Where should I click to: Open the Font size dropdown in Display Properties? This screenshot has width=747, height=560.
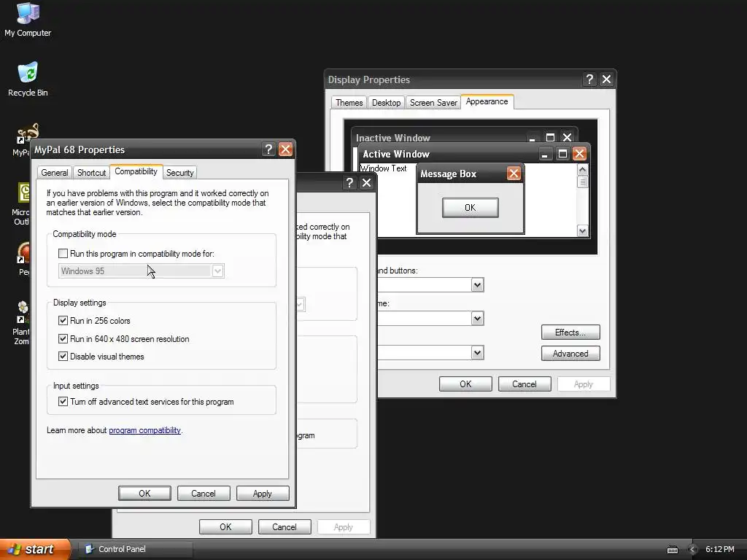[x=477, y=352]
